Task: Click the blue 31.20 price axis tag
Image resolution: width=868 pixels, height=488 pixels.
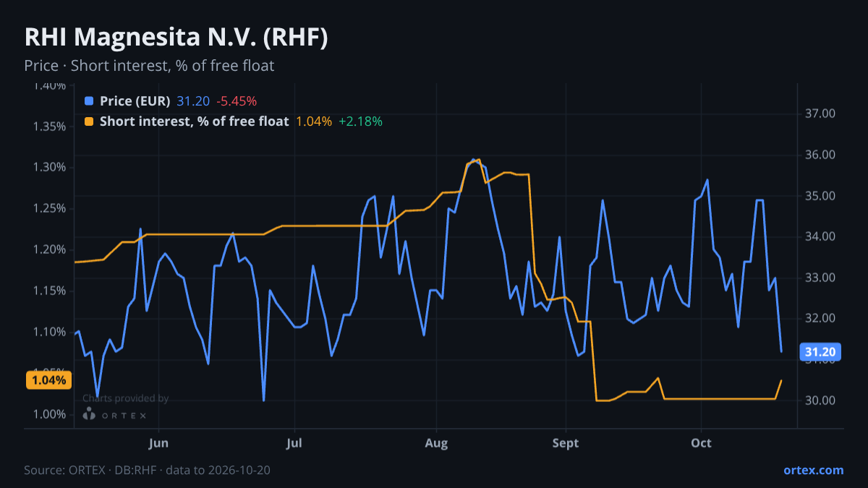Action: click(x=821, y=352)
